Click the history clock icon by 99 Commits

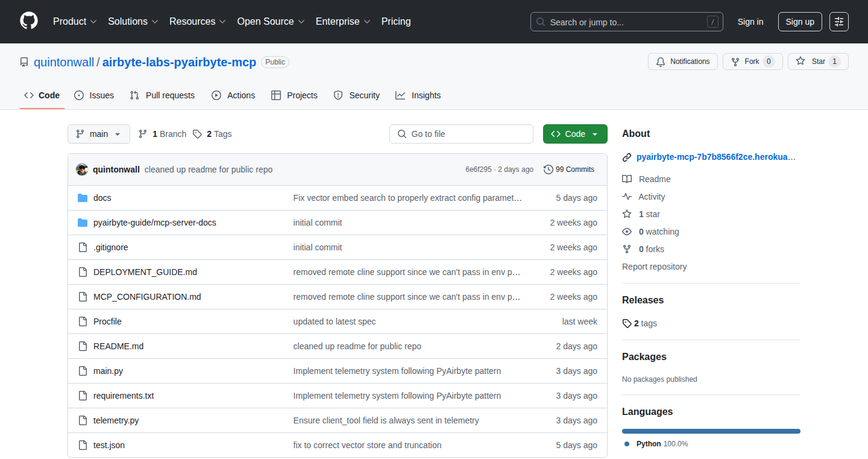[548, 169]
